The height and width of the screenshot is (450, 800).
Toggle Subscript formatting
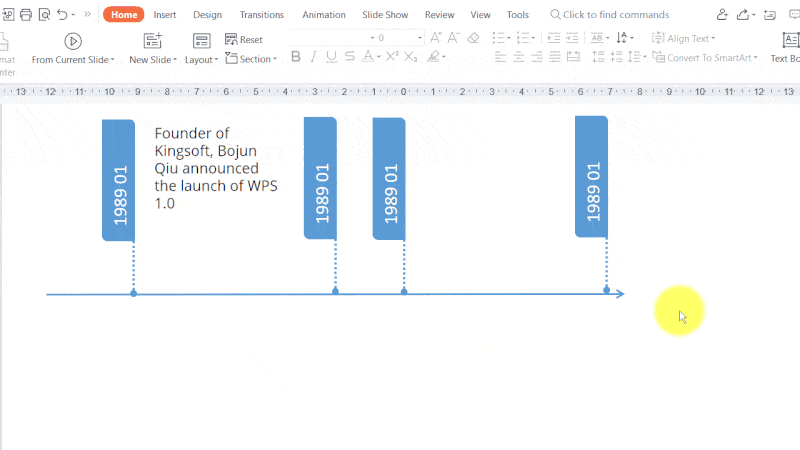click(x=411, y=57)
